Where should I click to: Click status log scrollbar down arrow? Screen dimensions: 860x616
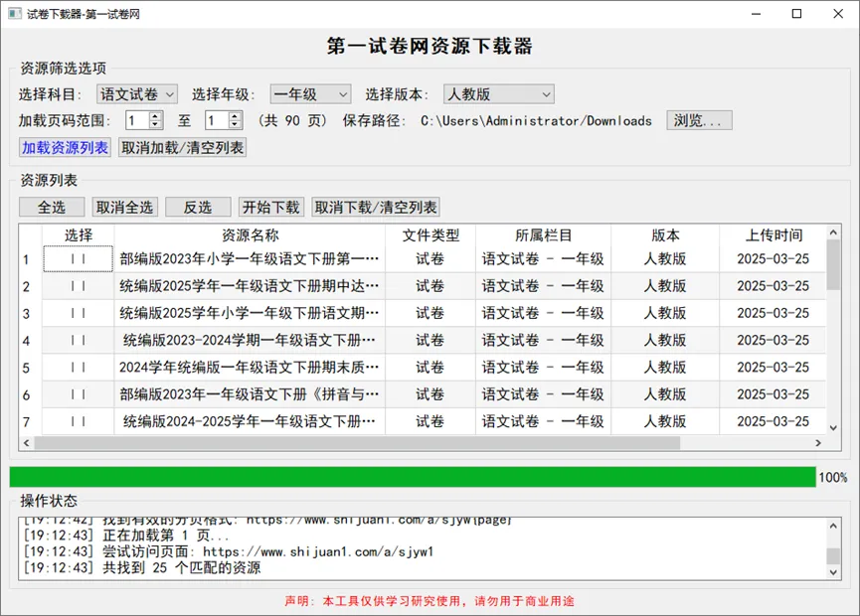(x=833, y=572)
